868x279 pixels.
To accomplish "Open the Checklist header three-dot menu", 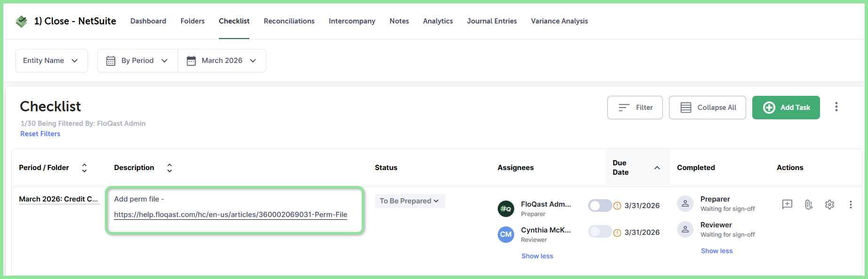I will pyautogui.click(x=836, y=107).
